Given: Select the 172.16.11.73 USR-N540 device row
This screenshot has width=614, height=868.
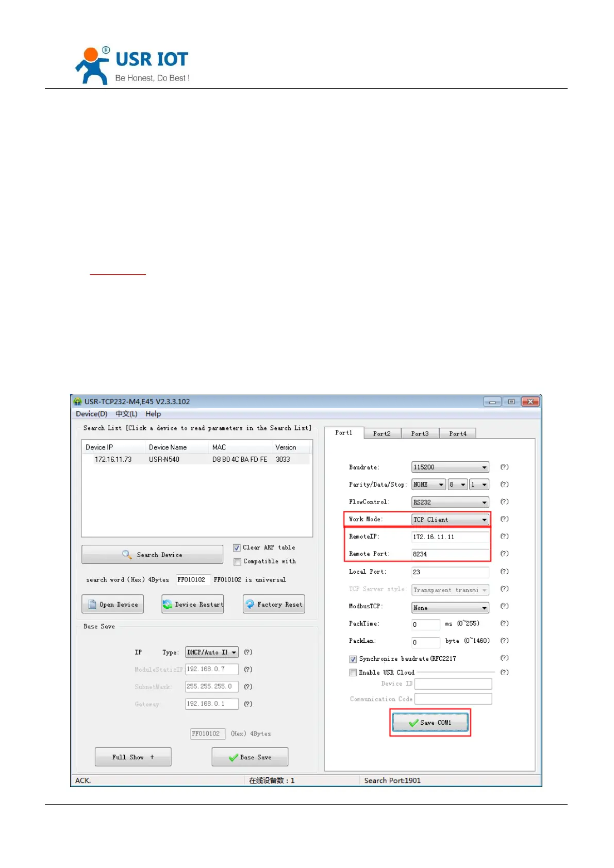Looking at the screenshot, I should click(196, 459).
